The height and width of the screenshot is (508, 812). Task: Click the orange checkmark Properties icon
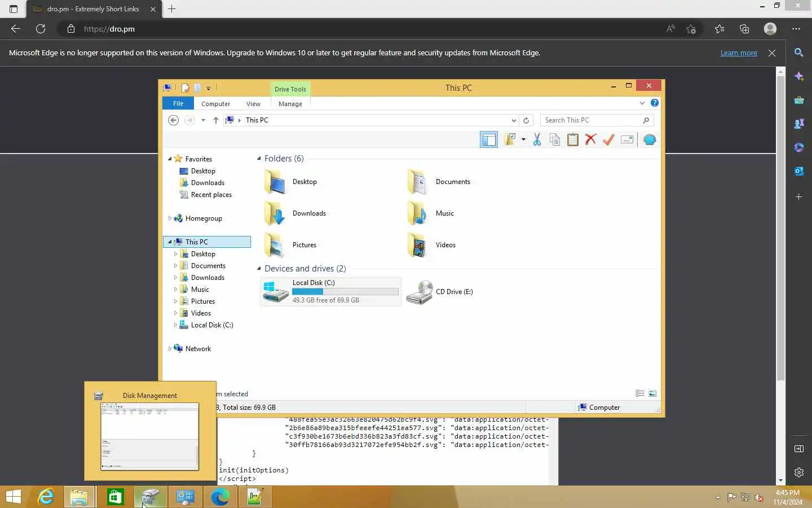pyautogui.click(x=608, y=139)
